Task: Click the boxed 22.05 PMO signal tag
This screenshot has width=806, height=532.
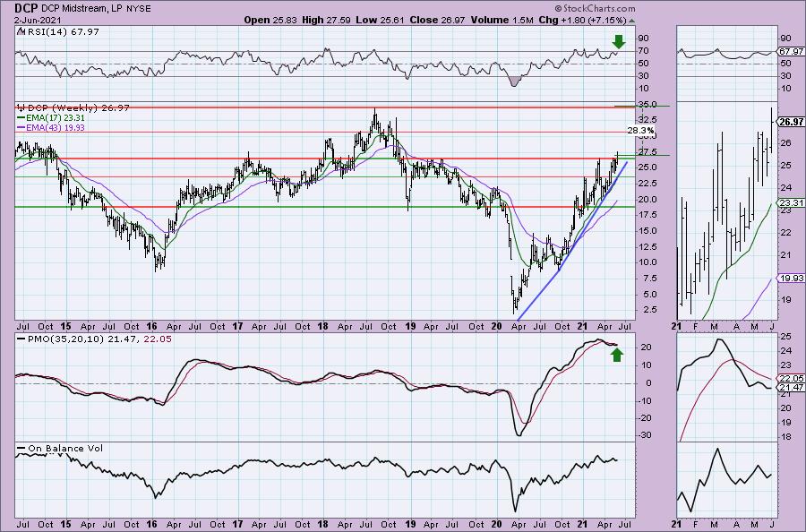Action: point(791,377)
